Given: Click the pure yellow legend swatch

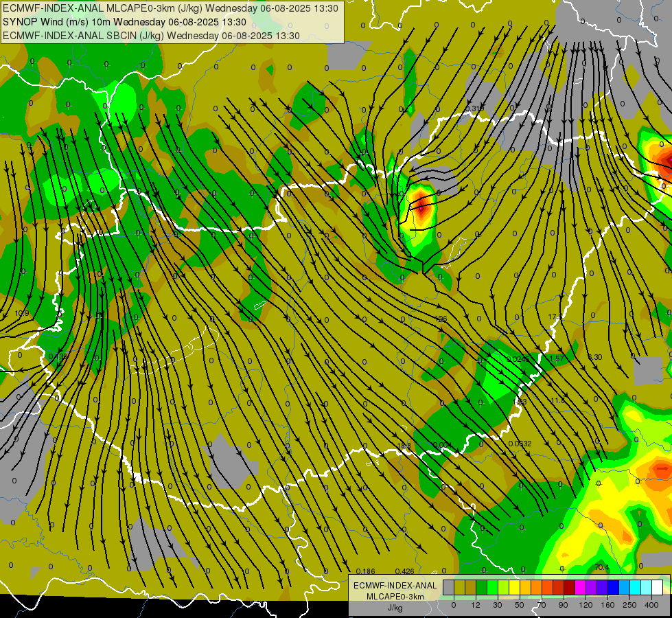Looking at the screenshot, I should click(515, 587).
